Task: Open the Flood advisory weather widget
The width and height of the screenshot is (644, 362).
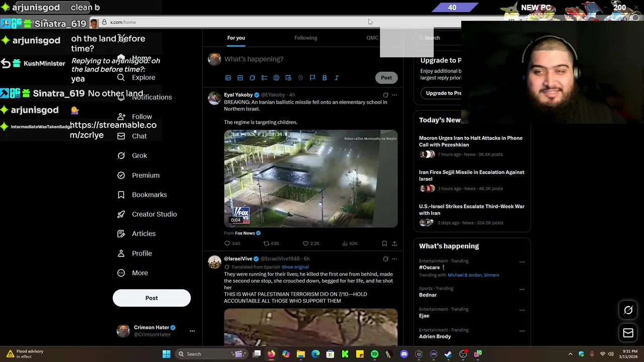Action: pyautogui.click(x=25, y=354)
